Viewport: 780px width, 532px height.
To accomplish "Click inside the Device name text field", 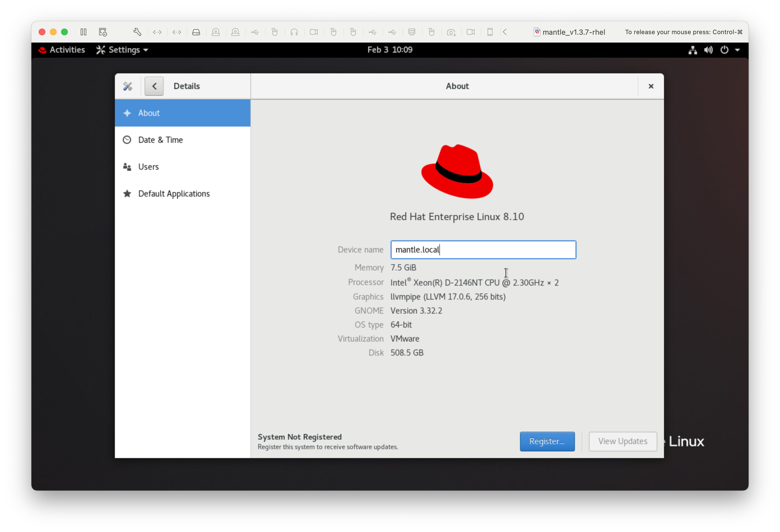I will click(x=483, y=249).
